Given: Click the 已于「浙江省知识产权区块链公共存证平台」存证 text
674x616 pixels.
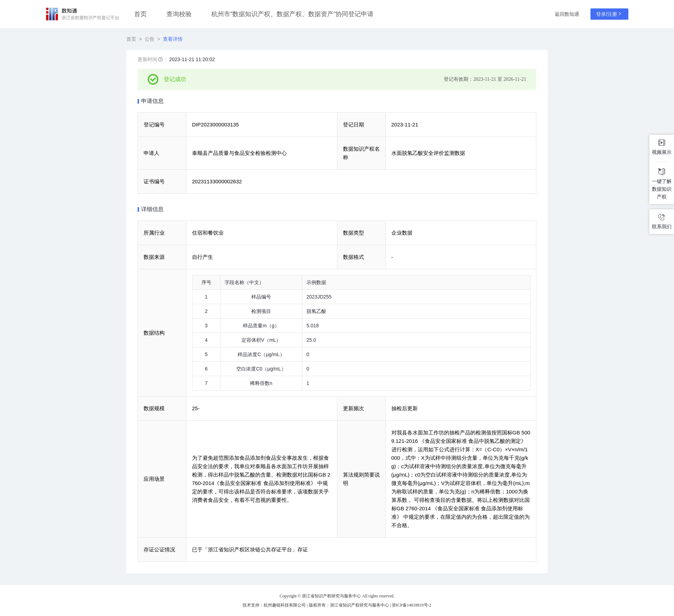Looking at the screenshot, I should [250, 550].
